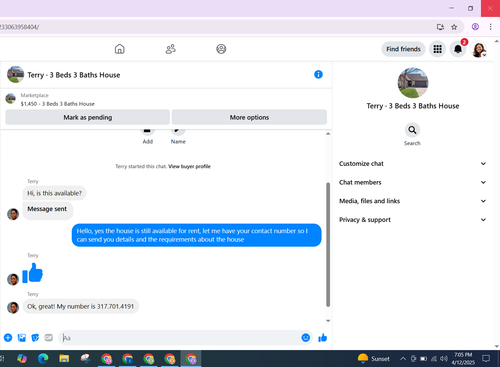Click the 'Message sent' bubble
500x367 pixels.
[x=47, y=210]
